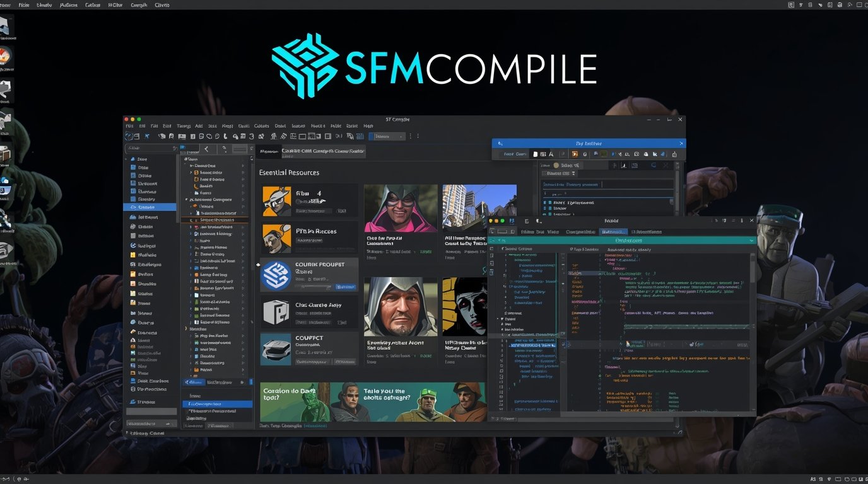Open the dropdown at the sidebar's lower end
Screen dimensions: 868x484
pyautogui.click(x=151, y=423)
